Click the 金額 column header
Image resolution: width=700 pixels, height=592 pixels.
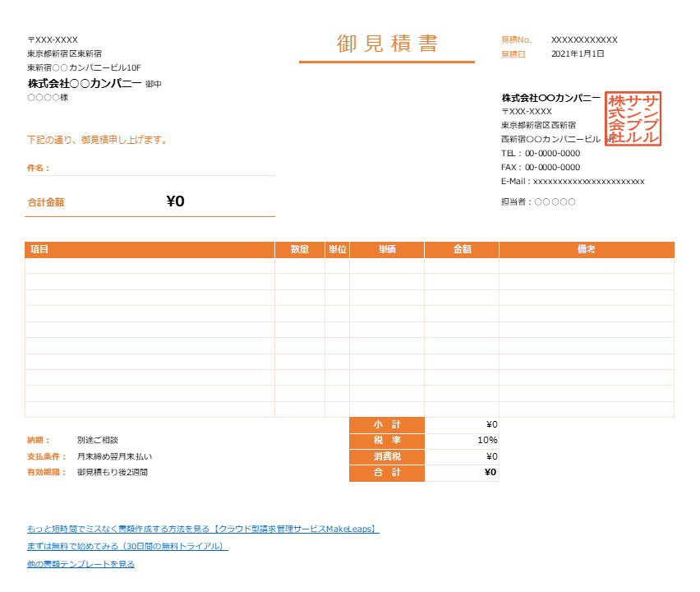(462, 249)
